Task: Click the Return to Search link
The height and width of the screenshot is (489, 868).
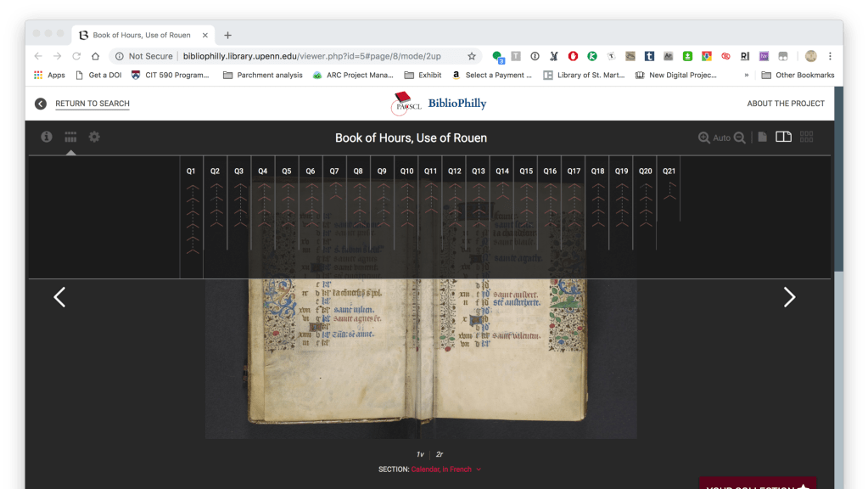Action: (x=92, y=104)
